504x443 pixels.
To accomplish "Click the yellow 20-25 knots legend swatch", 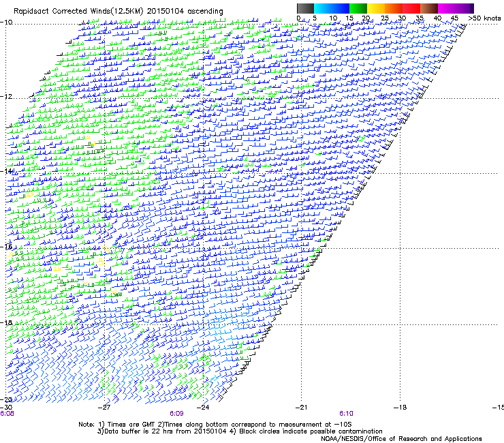I will pos(376,8).
